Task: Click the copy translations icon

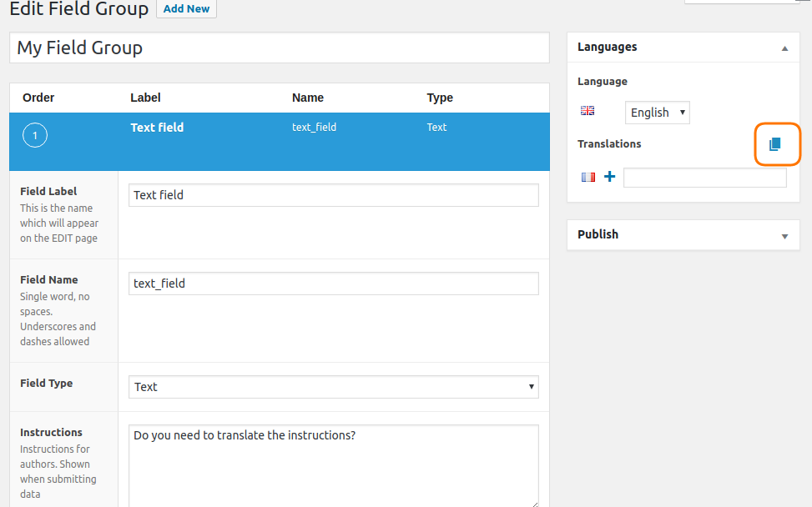Action: pyautogui.click(x=774, y=143)
